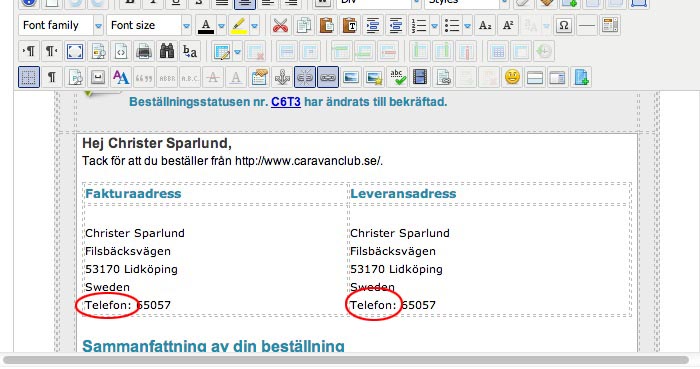Open the Find and Replace icon
700x369 pixels.
[190, 52]
